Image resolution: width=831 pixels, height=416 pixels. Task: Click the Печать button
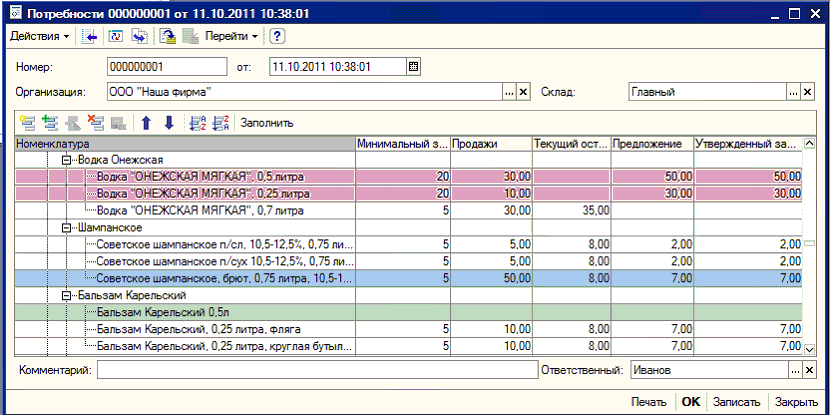tap(649, 402)
